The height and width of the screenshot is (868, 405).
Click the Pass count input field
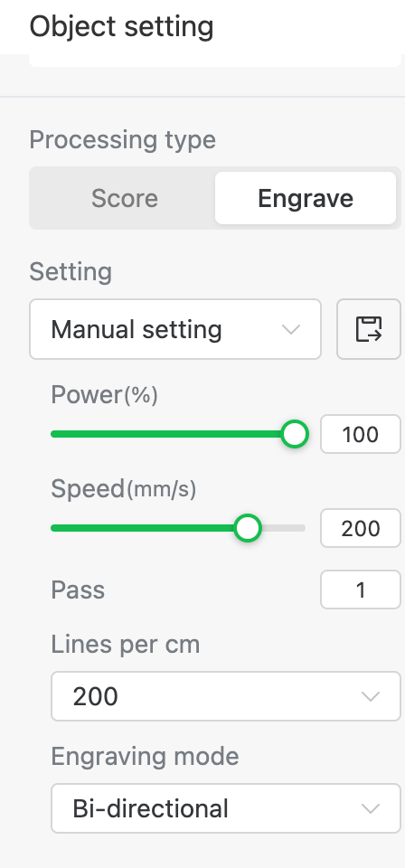click(361, 590)
